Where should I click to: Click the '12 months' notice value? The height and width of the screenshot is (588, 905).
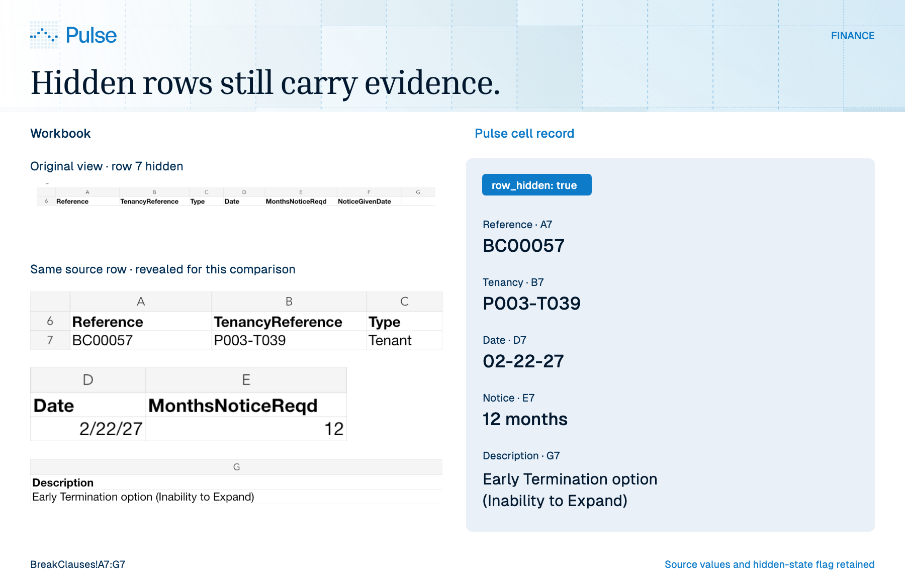tap(525, 419)
